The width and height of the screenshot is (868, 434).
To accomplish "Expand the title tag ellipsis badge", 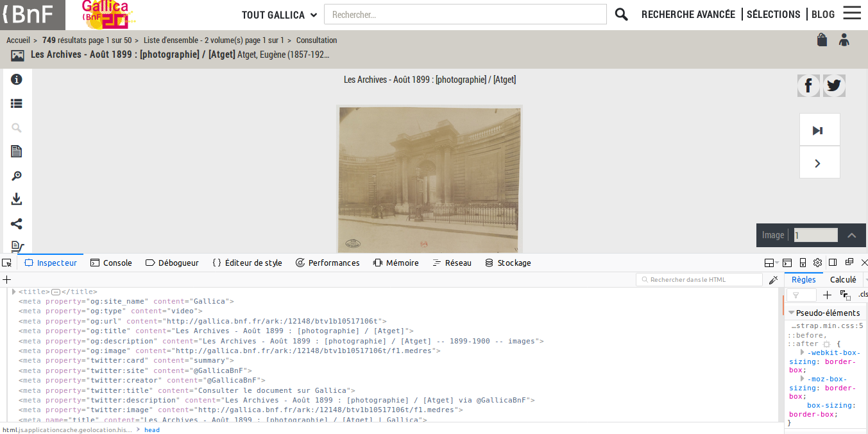I will coord(55,292).
